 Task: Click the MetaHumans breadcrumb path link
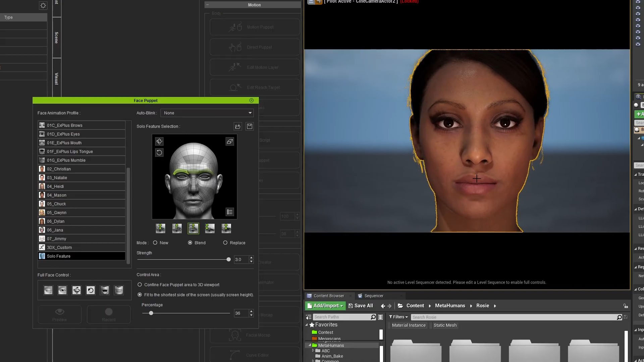point(450,306)
